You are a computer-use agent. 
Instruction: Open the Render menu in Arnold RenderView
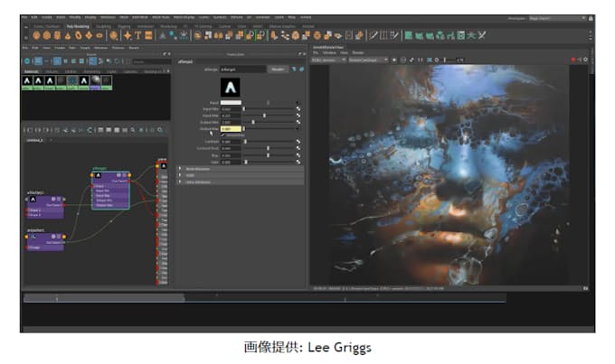pos(356,51)
